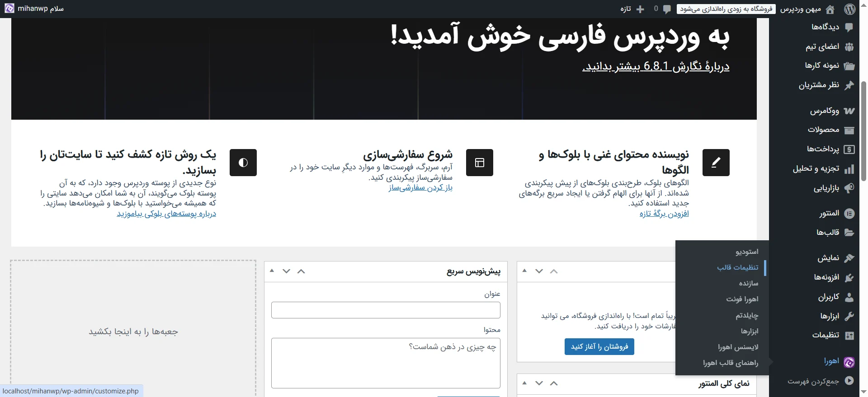868x397 pixels.
Task: Select ابزارها in the Ahura flyout submenu
Action: (x=750, y=331)
